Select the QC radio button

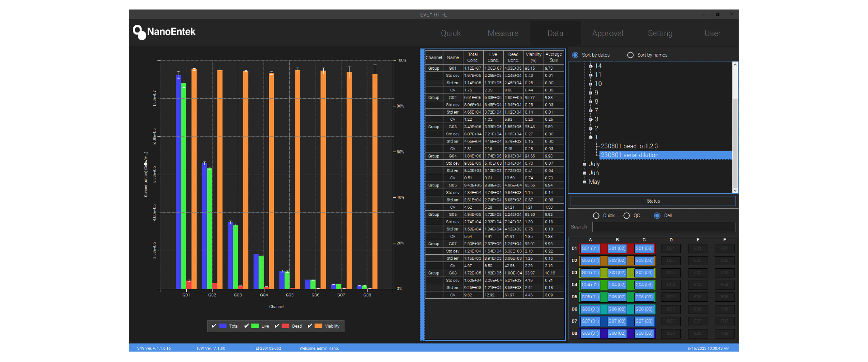[627, 216]
